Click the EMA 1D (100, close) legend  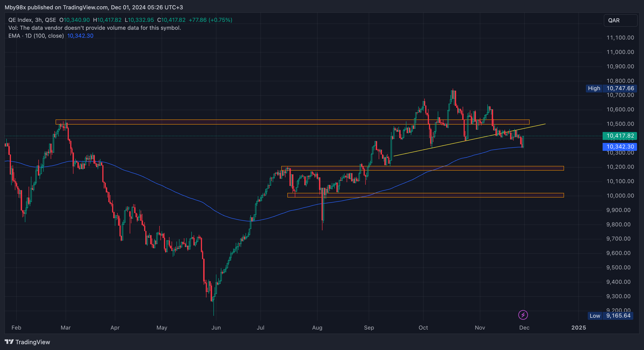point(36,36)
